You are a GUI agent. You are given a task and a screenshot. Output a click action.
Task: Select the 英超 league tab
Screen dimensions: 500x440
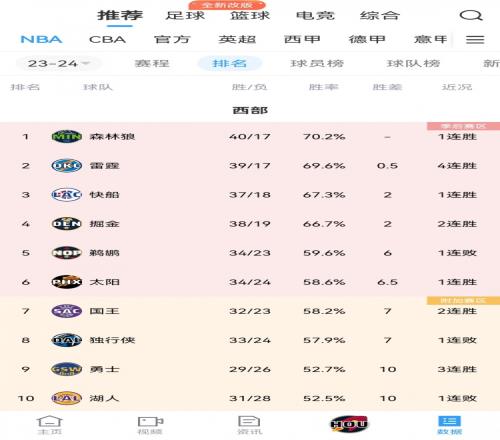[237, 39]
